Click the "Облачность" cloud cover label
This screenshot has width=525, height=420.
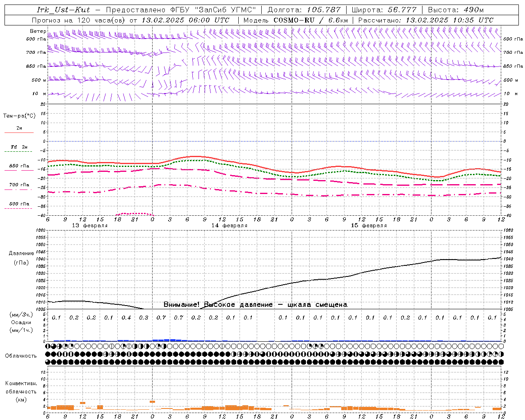(21, 356)
